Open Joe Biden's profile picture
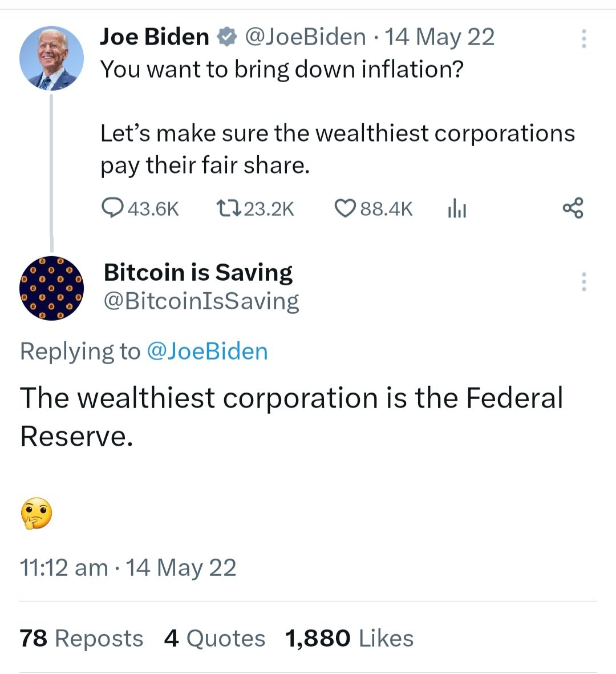Image resolution: width=616 pixels, height=674 pixels. (x=51, y=58)
